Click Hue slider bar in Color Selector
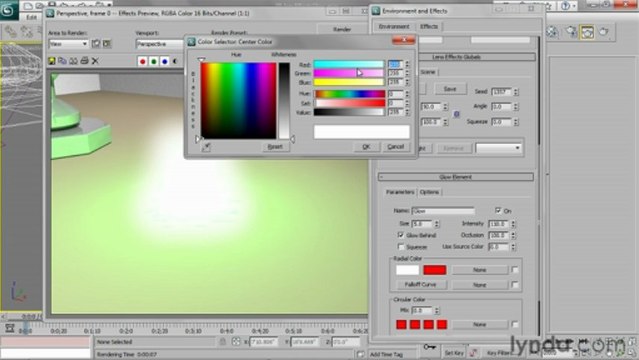This screenshot has width=639, height=360. [349, 94]
